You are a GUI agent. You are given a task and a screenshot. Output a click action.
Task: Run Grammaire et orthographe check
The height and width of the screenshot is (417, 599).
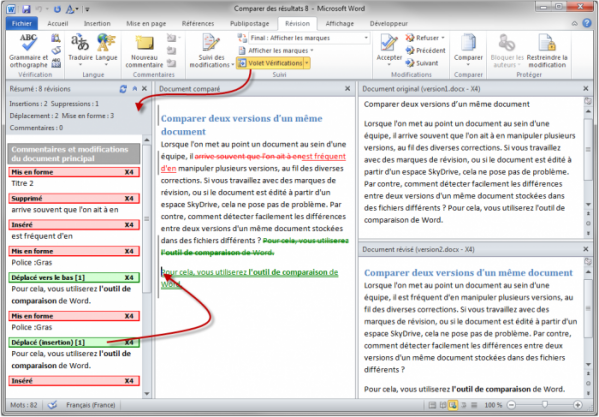[29, 51]
